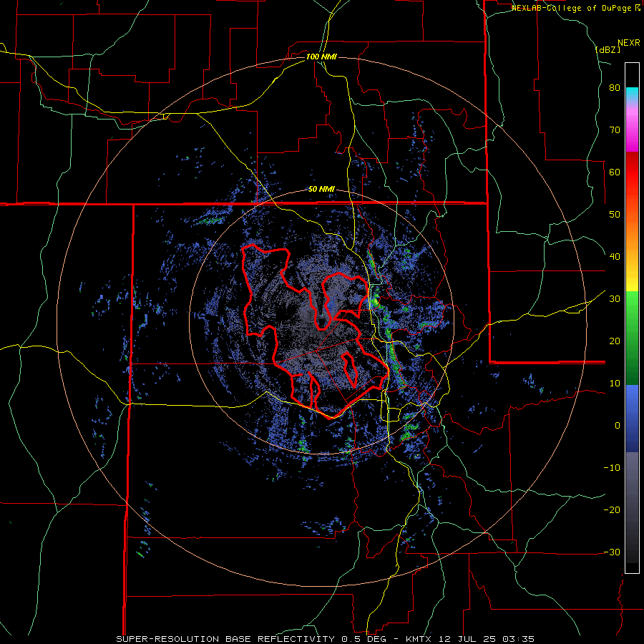Click the [dBZ] legend unit label

pyautogui.click(x=608, y=50)
